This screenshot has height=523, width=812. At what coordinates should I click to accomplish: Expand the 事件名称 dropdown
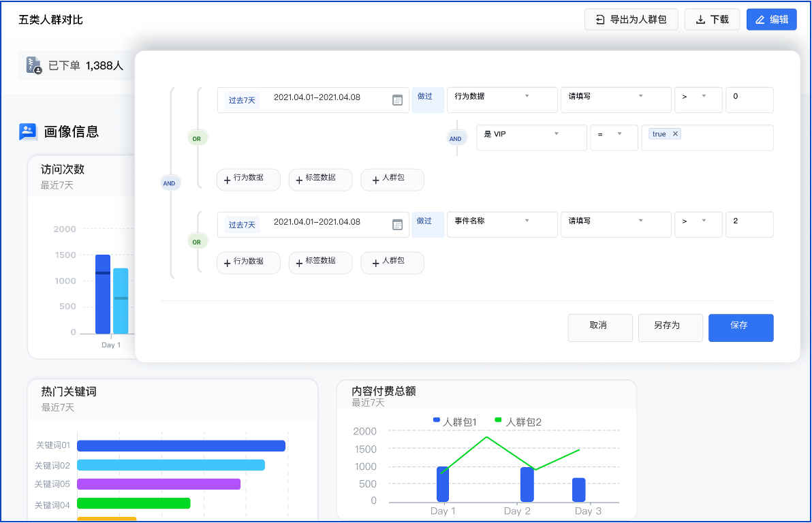502,221
